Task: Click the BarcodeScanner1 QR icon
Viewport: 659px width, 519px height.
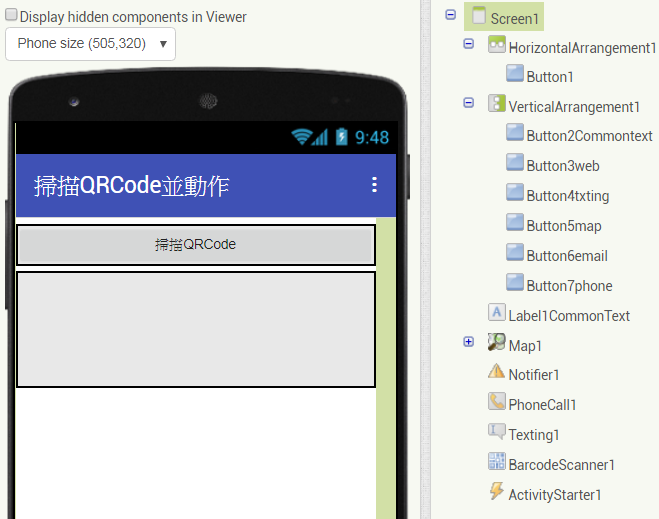Action: pos(496,461)
